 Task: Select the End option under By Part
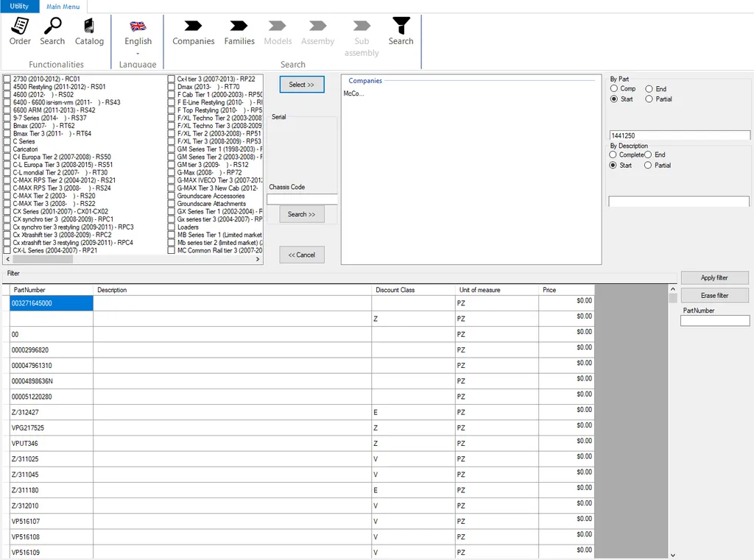649,89
